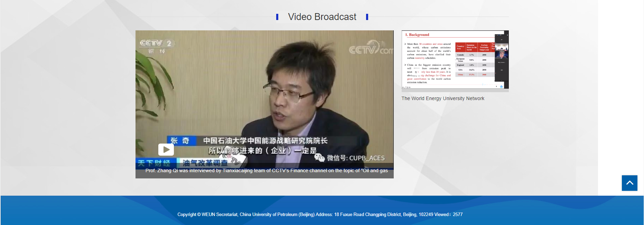Screen dimensions: 644x225
Task: Click the blue bar left of heading
Action: click(277, 17)
